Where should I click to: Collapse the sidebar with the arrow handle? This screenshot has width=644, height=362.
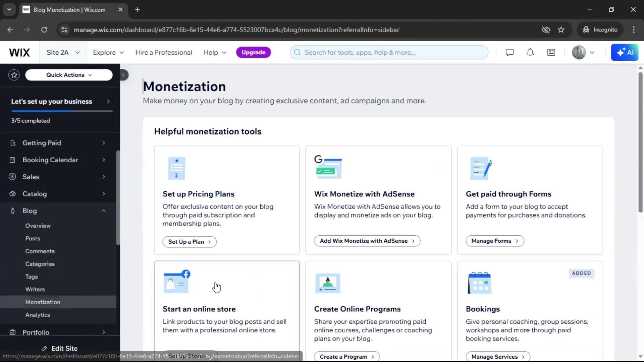pyautogui.click(x=123, y=75)
